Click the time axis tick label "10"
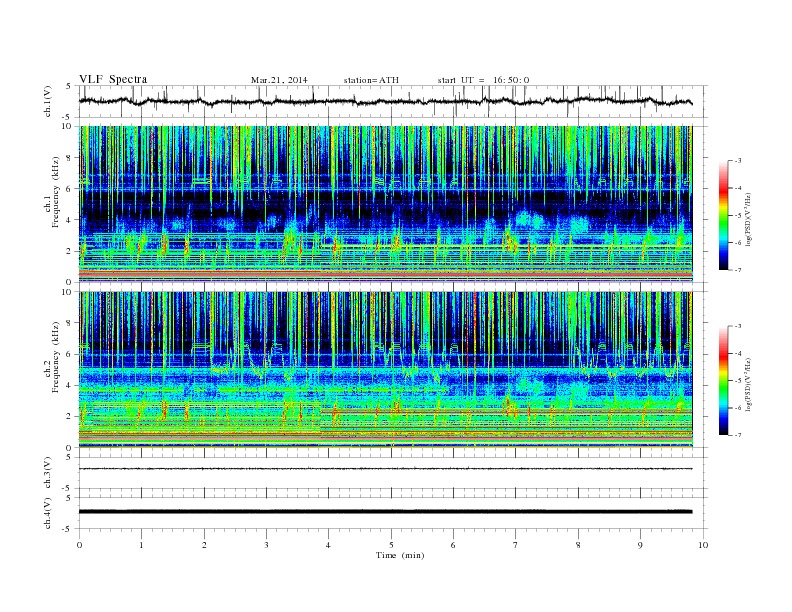The height and width of the screenshot is (612, 792). point(703,545)
